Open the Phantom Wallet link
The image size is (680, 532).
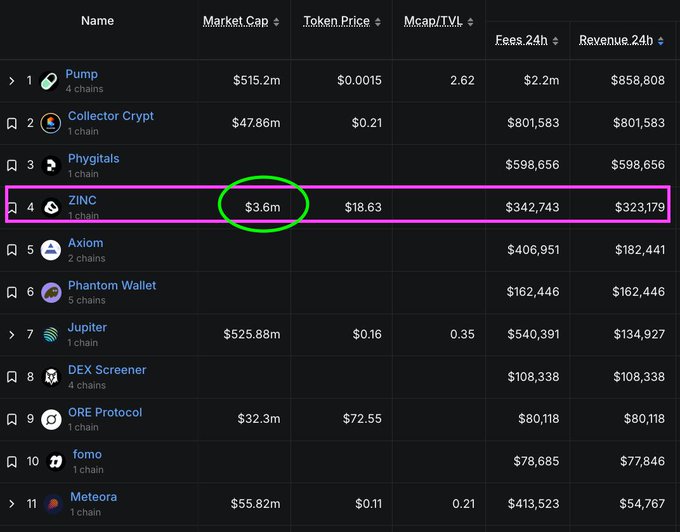pyautogui.click(x=112, y=285)
